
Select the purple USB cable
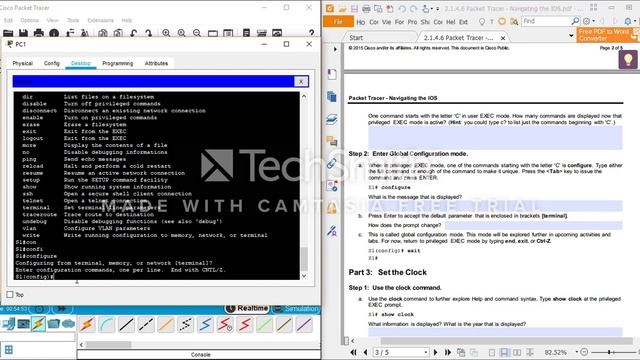pos(304,324)
